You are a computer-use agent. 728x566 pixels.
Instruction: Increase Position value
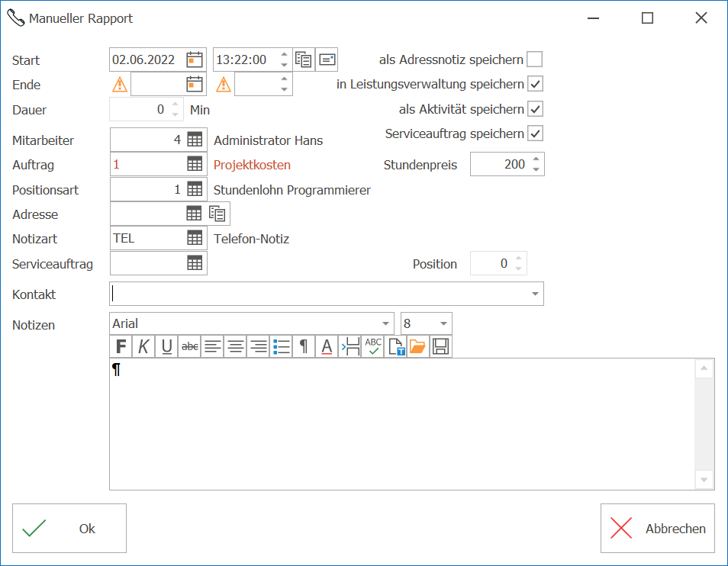coord(519,258)
